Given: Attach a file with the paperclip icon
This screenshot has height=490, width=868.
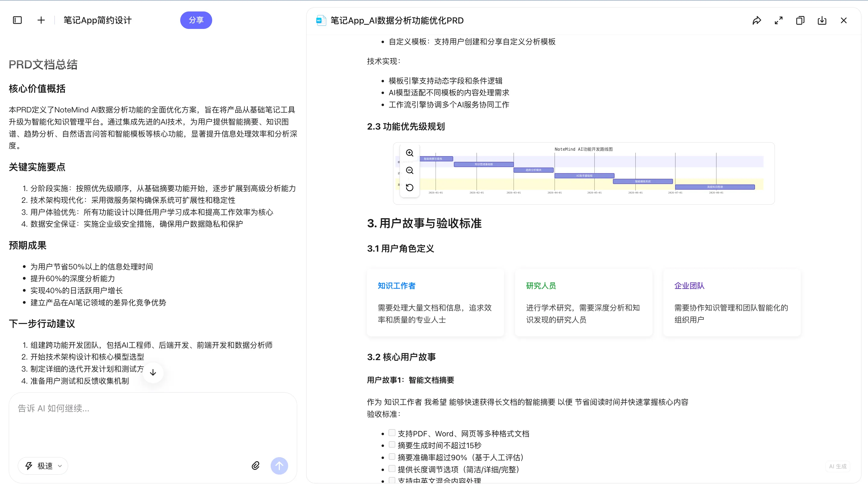Looking at the screenshot, I should tap(255, 466).
